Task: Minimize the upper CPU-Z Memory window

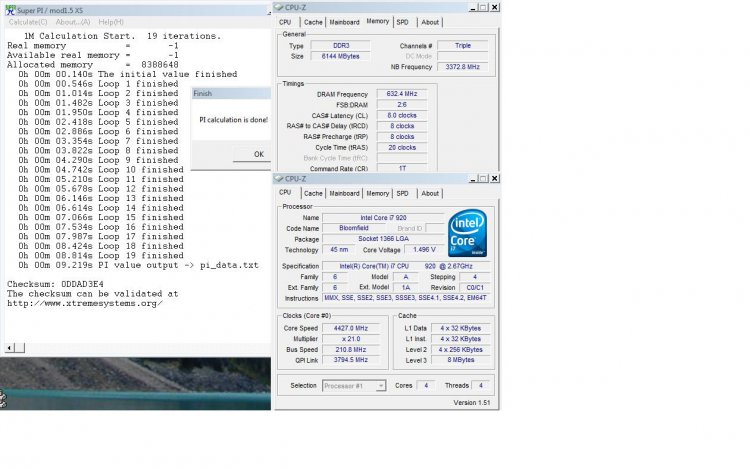Action: 473,7
